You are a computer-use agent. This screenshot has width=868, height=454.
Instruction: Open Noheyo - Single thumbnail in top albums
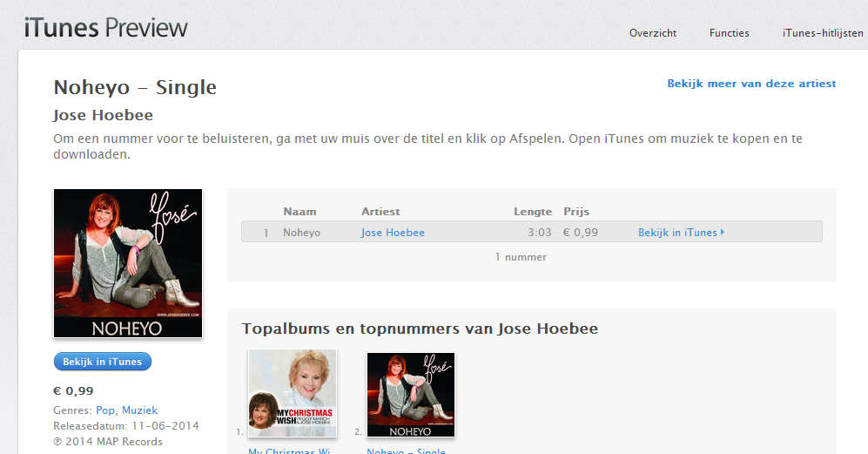pyautogui.click(x=411, y=395)
